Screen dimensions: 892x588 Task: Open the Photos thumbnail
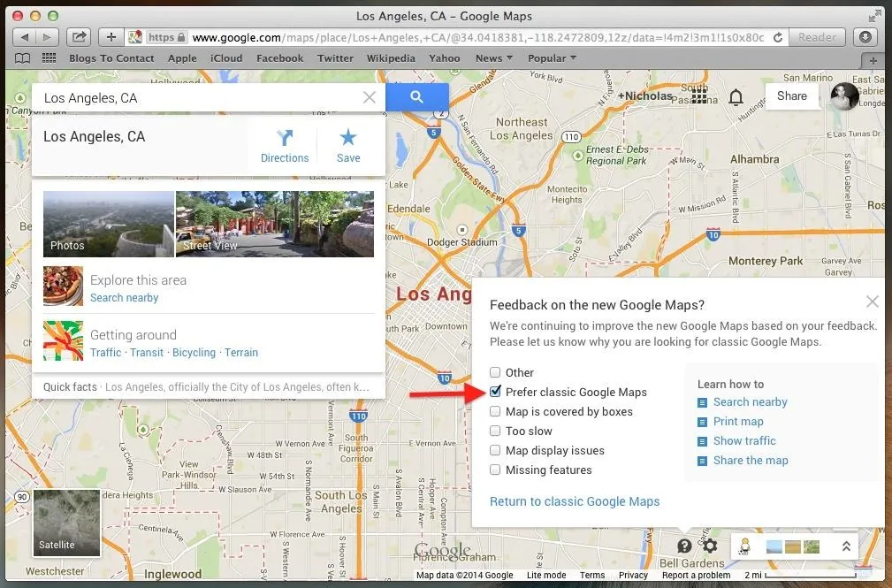click(109, 224)
